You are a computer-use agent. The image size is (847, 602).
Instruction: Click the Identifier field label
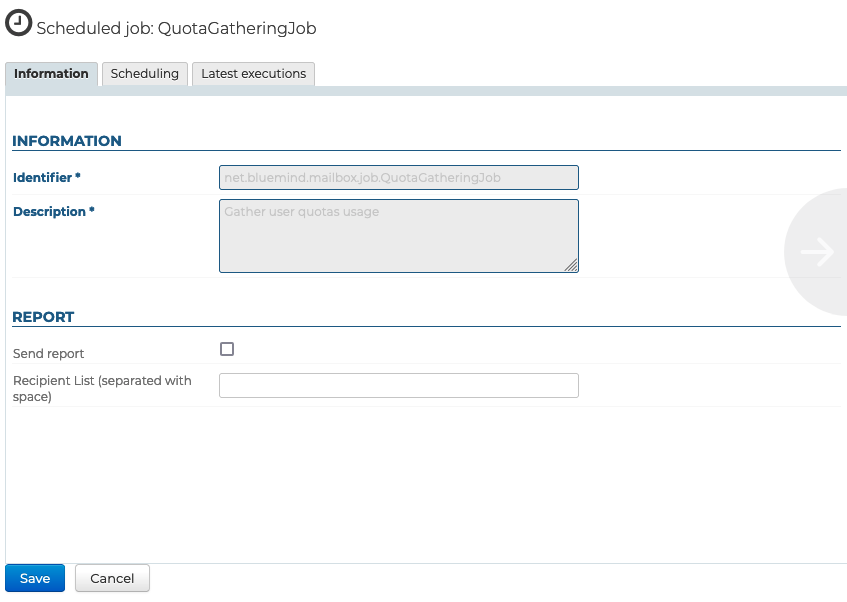click(x=46, y=178)
